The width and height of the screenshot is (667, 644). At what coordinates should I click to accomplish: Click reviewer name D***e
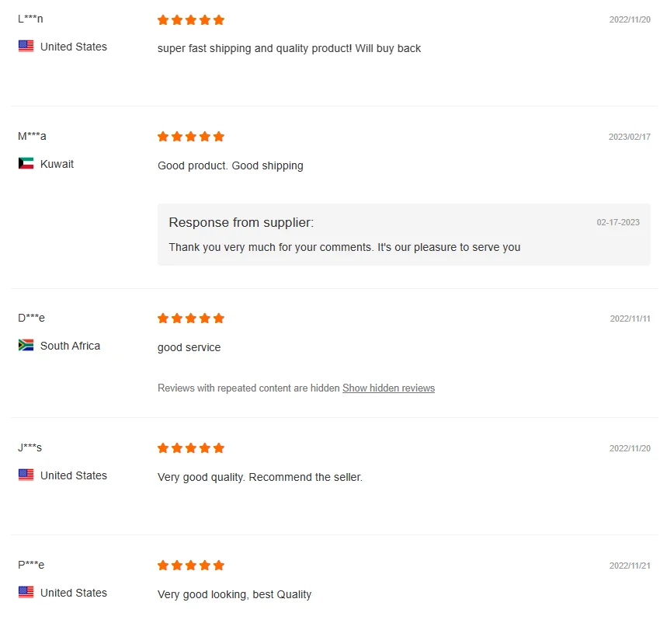32,318
